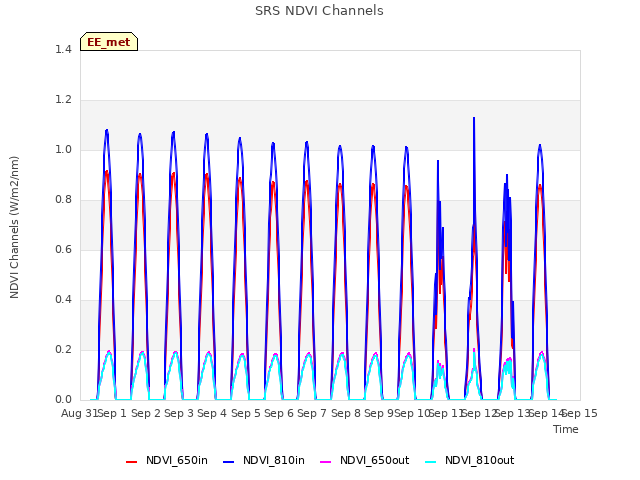
Task: Click the 1.2 y-axis tick label
Action: click(63, 100)
